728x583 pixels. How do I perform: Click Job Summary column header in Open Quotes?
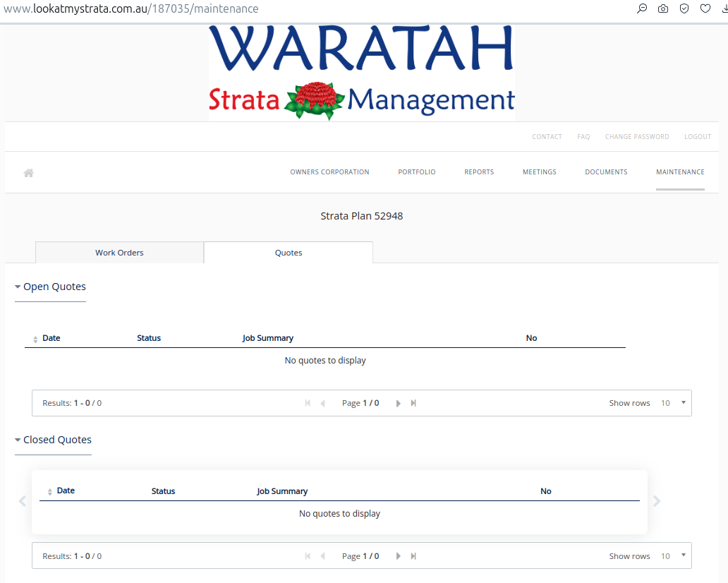(x=268, y=337)
